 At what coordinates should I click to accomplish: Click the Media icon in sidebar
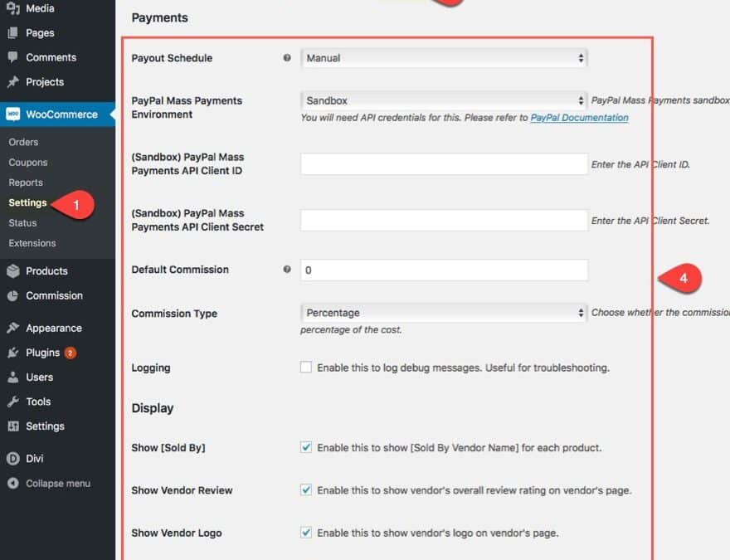pos(13,8)
